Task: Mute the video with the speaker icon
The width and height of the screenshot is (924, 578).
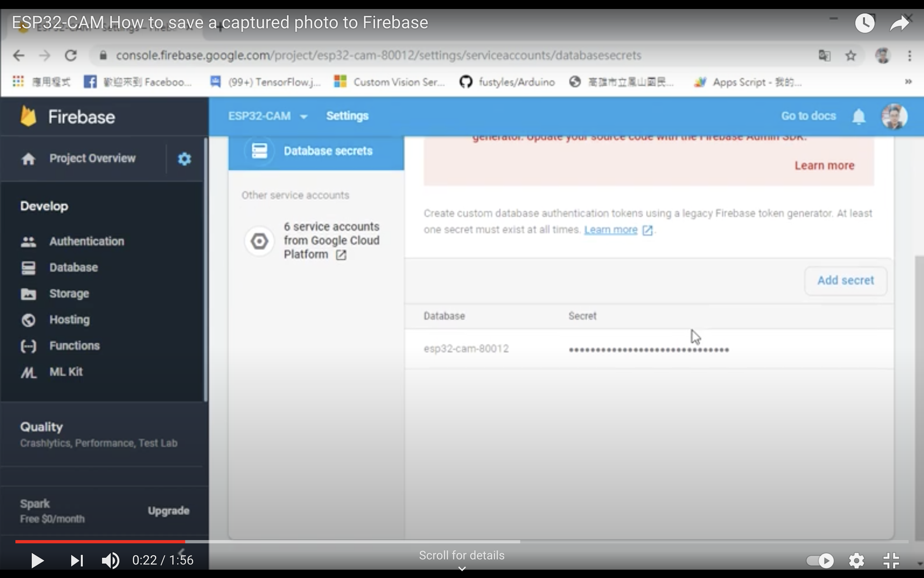Action: point(111,560)
